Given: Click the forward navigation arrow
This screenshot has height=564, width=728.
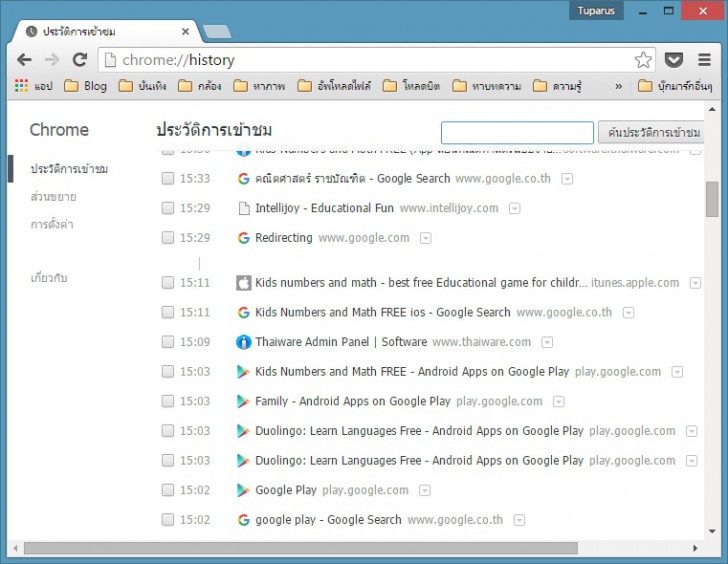Looking at the screenshot, I should (52, 59).
